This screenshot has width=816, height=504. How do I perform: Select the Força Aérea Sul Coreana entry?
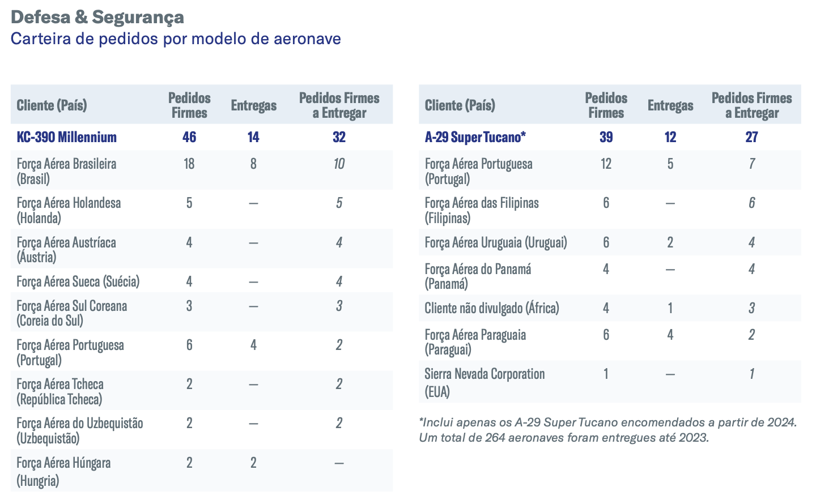(x=72, y=313)
